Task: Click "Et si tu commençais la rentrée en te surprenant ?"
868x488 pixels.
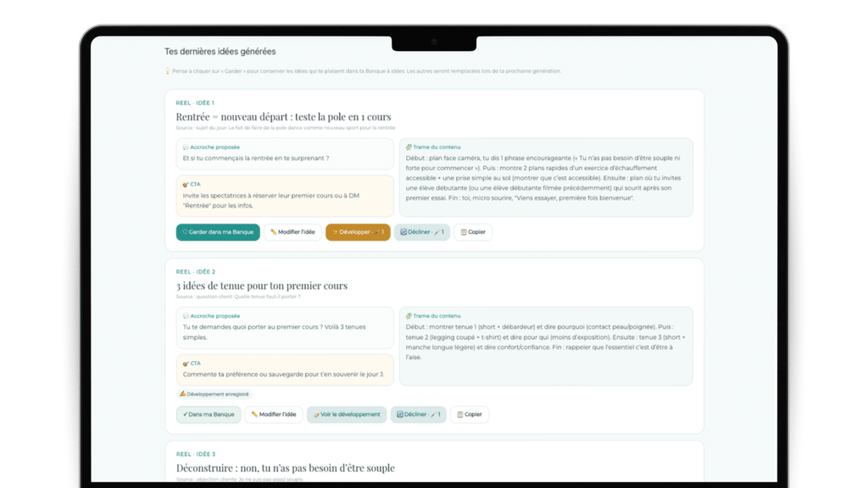Action: [256, 158]
